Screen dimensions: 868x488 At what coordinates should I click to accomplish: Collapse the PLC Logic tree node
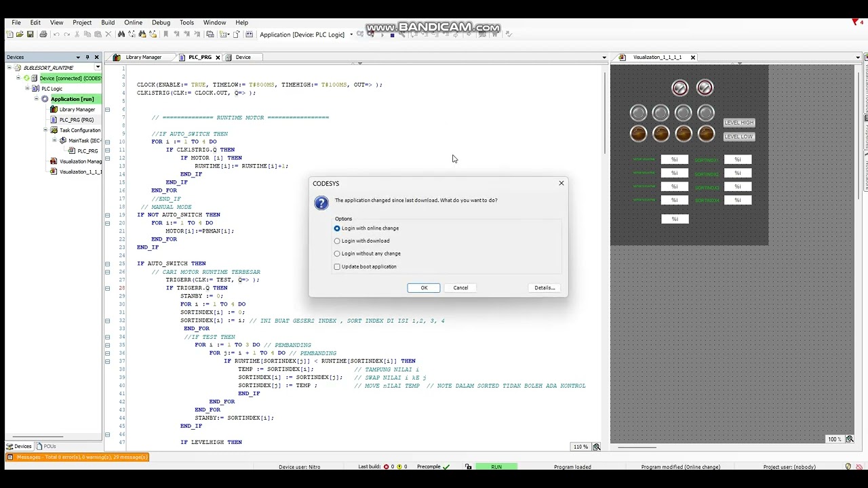[27, 88]
